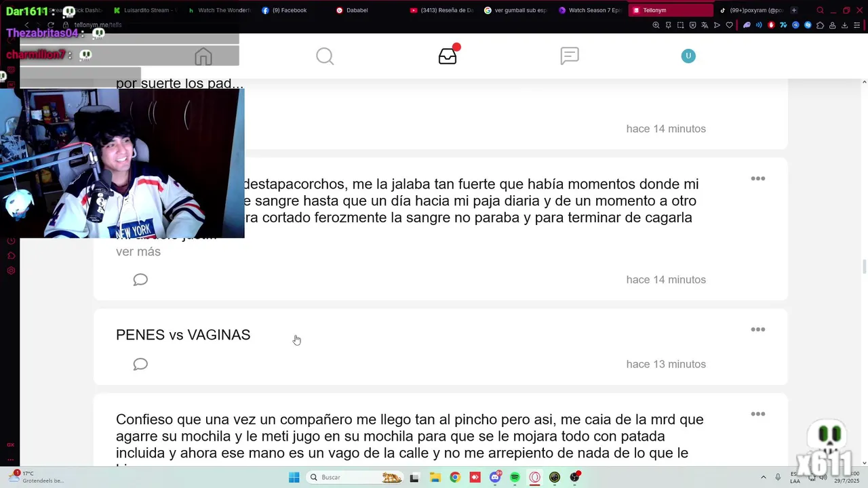868x488 pixels.
Task: Click the hace 13 minutos timestamp
Action: tap(666, 364)
